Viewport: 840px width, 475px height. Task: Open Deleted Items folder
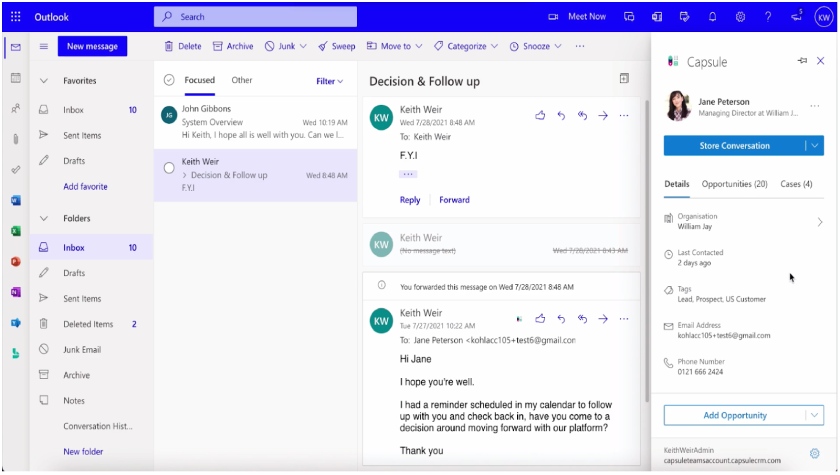click(x=92, y=324)
